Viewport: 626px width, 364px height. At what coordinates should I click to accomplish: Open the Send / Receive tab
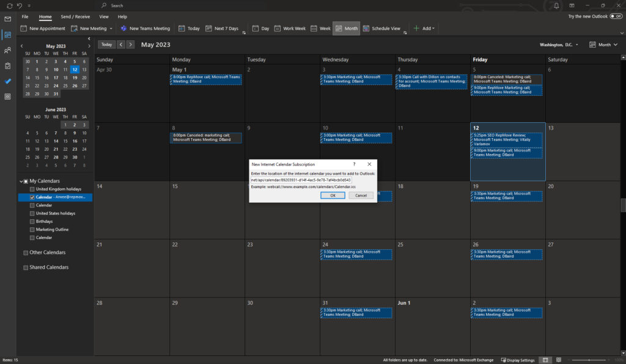pyautogui.click(x=75, y=16)
